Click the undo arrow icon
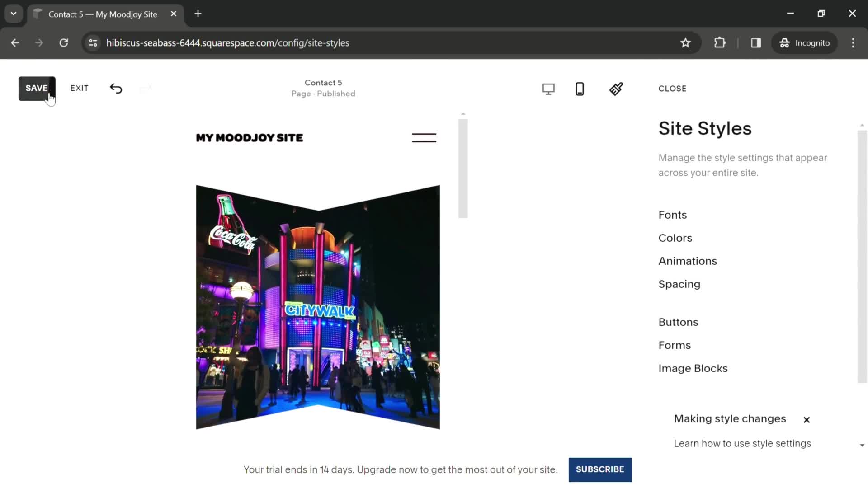This screenshot has width=868, height=488. click(x=116, y=89)
